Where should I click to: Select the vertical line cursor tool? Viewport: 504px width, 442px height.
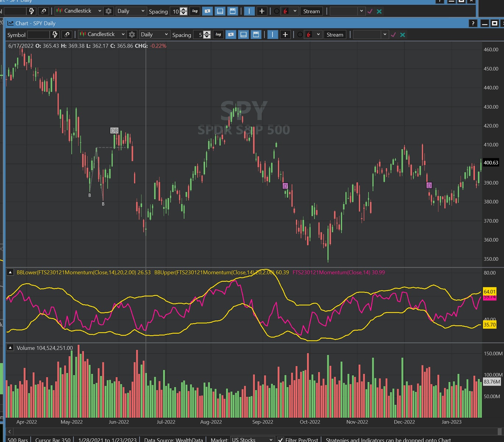[272, 35]
